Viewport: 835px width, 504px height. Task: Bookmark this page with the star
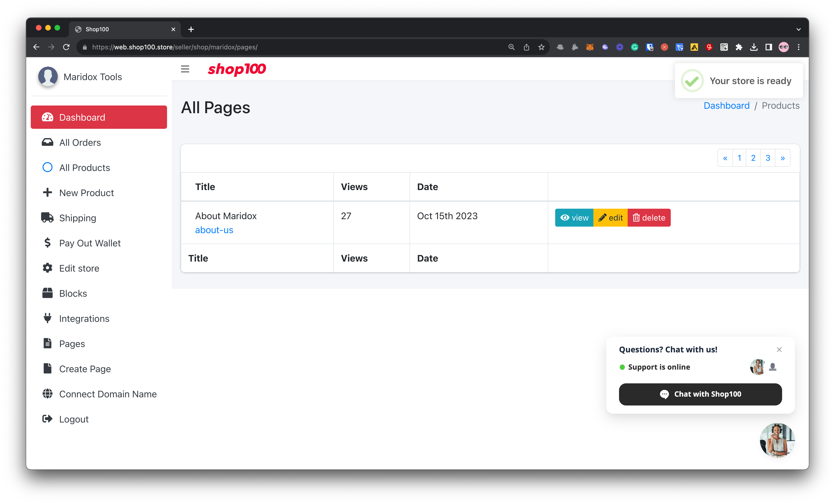coord(541,47)
